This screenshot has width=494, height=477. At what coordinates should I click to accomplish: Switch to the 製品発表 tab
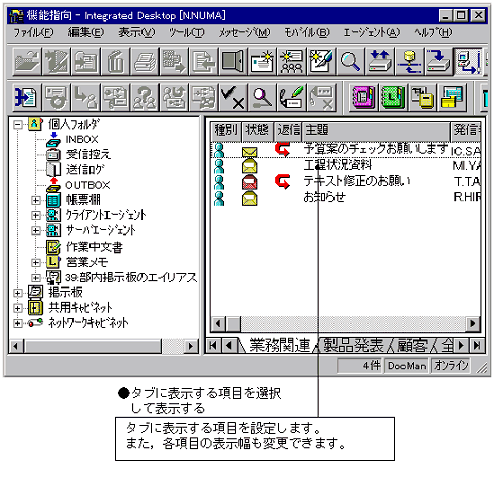point(353,345)
